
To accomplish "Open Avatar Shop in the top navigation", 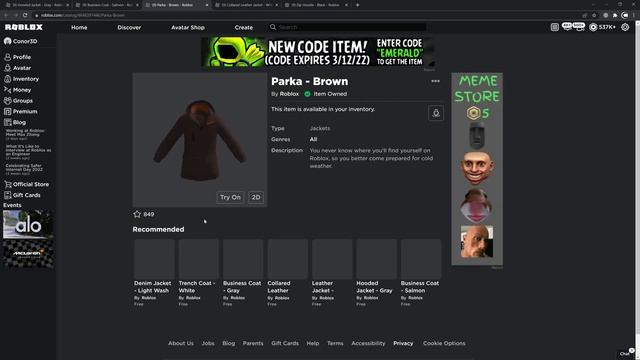I will (188, 27).
